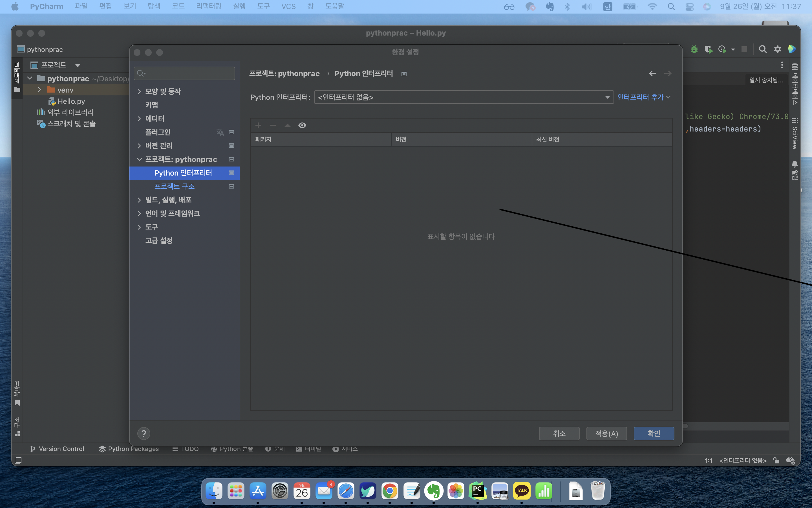Expand the 빌드, 실행, 배포 settings section

pos(139,200)
